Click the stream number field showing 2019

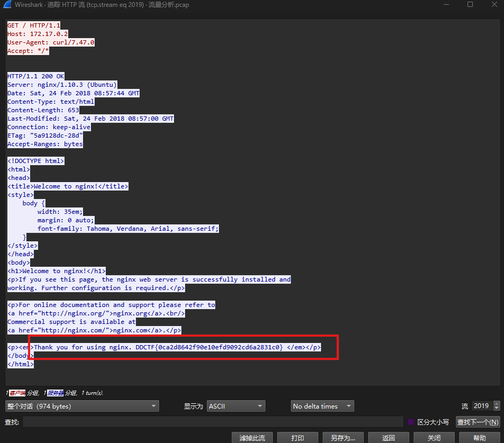click(x=482, y=406)
